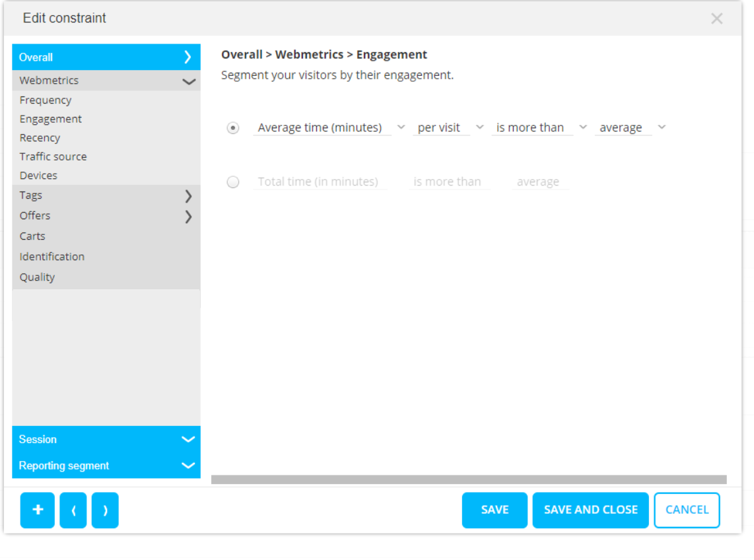Click the SAVE button

[x=495, y=510]
